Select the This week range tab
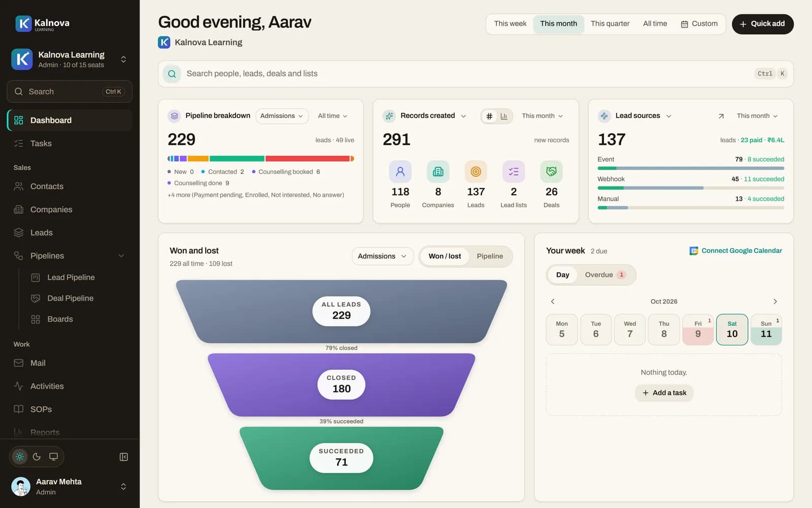The height and width of the screenshot is (508, 812). [510, 24]
